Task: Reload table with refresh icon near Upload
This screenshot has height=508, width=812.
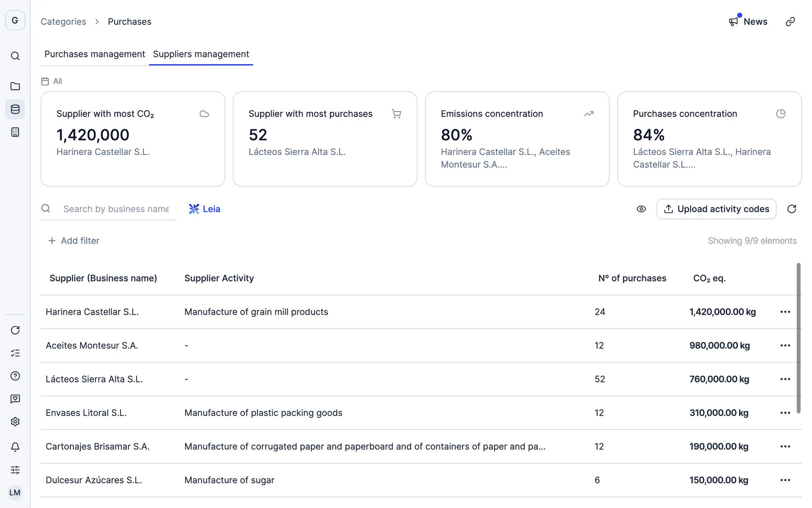Action: click(x=792, y=209)
